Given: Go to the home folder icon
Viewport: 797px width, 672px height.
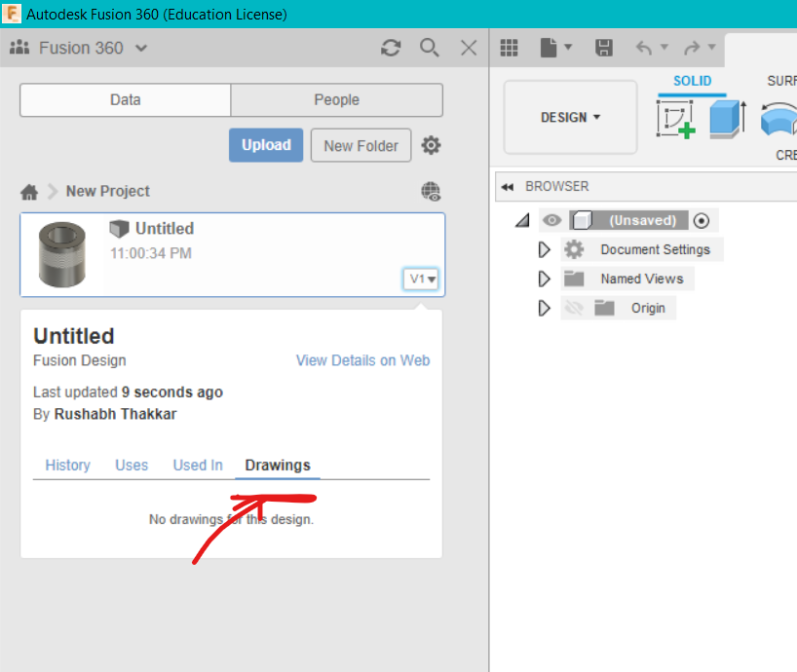Looking at the screenshot, I should click(29, 192).
